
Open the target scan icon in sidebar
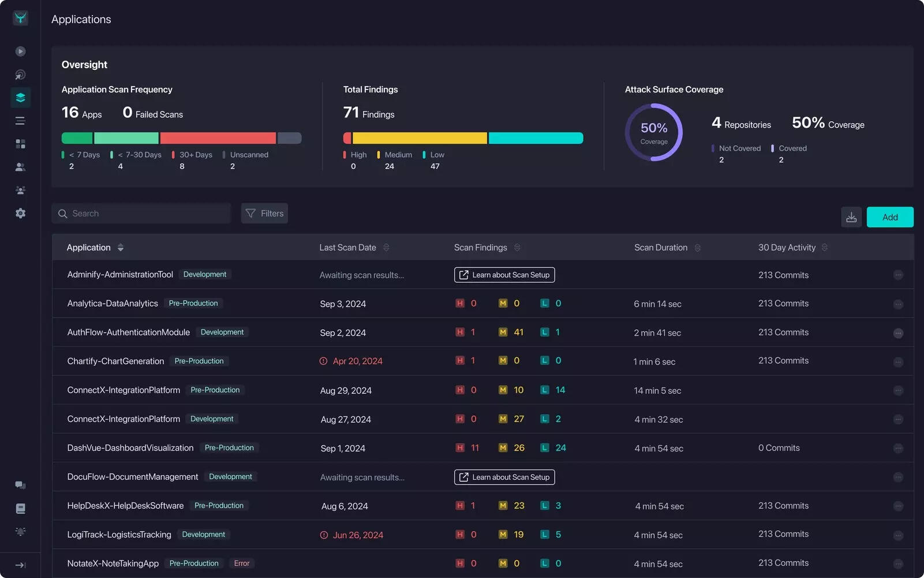pos(20,74)
